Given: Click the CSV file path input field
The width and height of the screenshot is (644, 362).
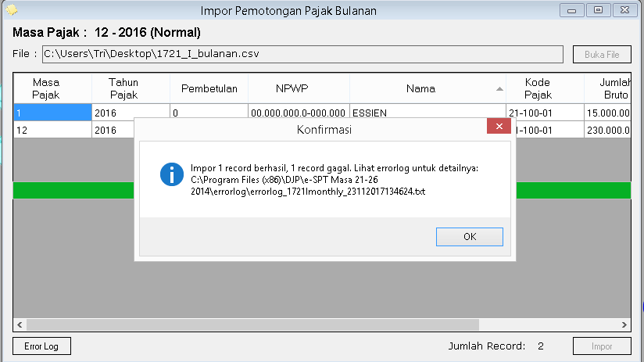Looking at the screenshot, I should [x=302, y=54].
